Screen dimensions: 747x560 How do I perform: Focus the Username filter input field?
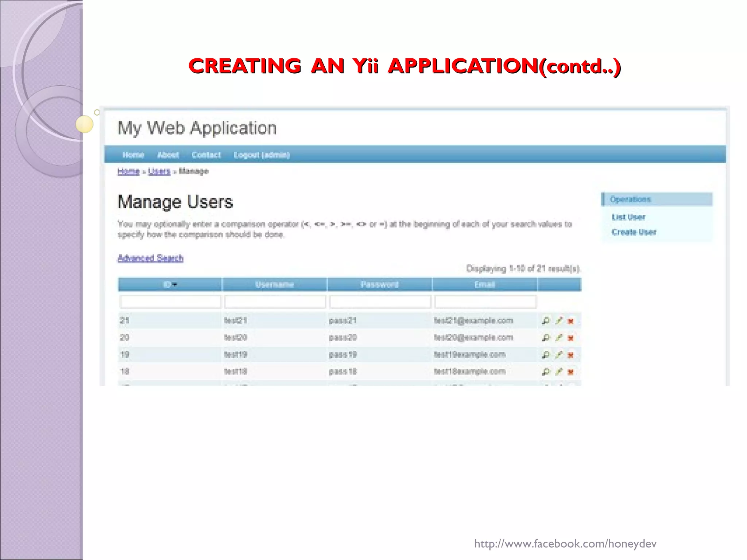coord(275,302)
